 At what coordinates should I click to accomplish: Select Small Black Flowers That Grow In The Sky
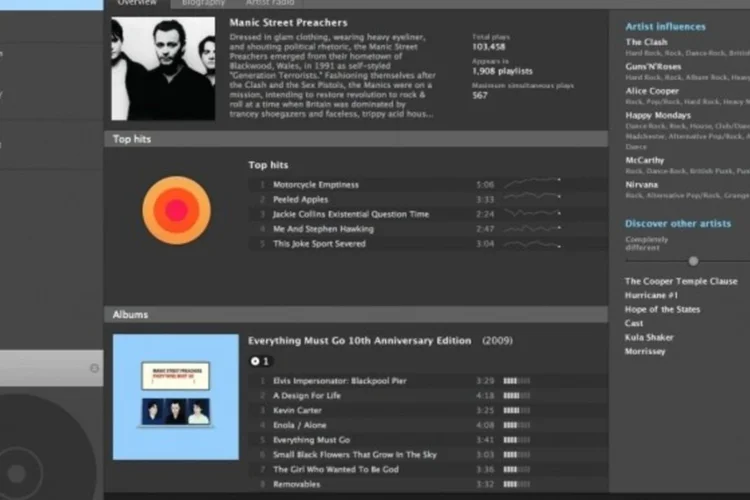(354, 455)
